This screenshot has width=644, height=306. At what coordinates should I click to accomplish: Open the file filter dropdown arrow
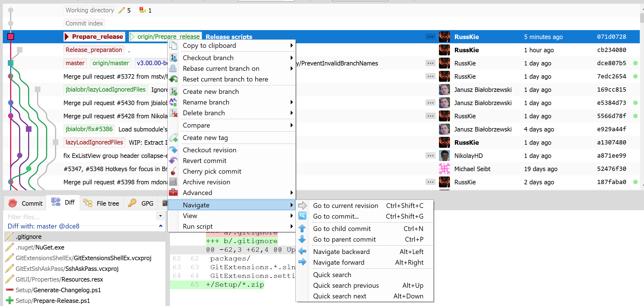160,216
